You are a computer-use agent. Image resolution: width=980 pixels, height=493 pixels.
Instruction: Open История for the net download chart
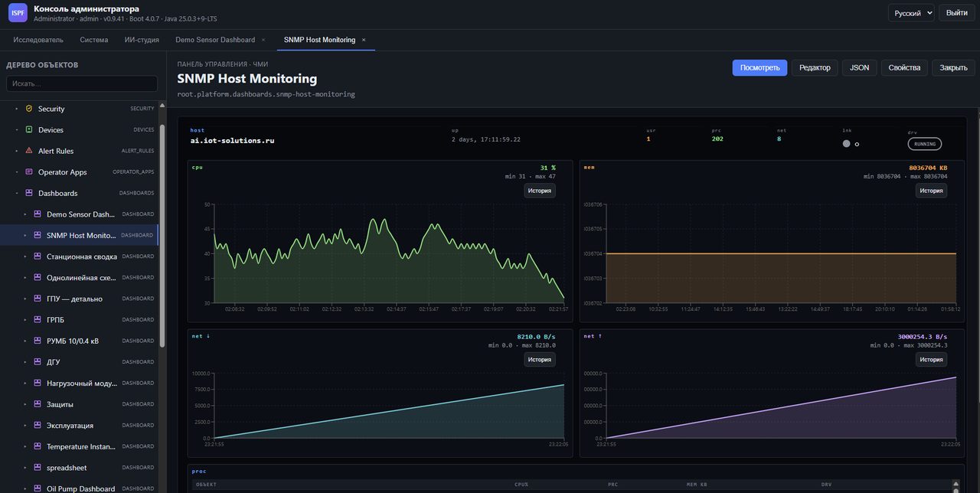point(540,359)
